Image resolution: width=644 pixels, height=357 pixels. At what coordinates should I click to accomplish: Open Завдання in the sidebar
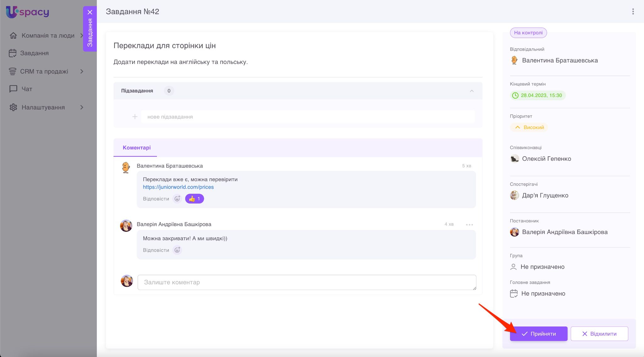(34, 53)
